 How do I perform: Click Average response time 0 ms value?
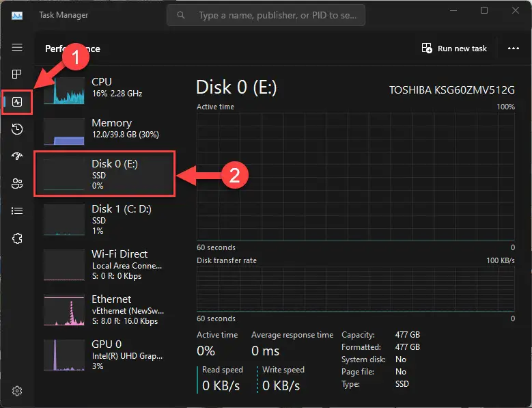pos(266,351)
